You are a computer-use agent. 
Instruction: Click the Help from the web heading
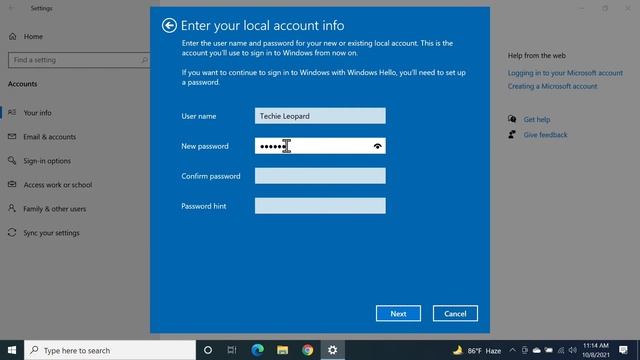(x=537, y=56)
